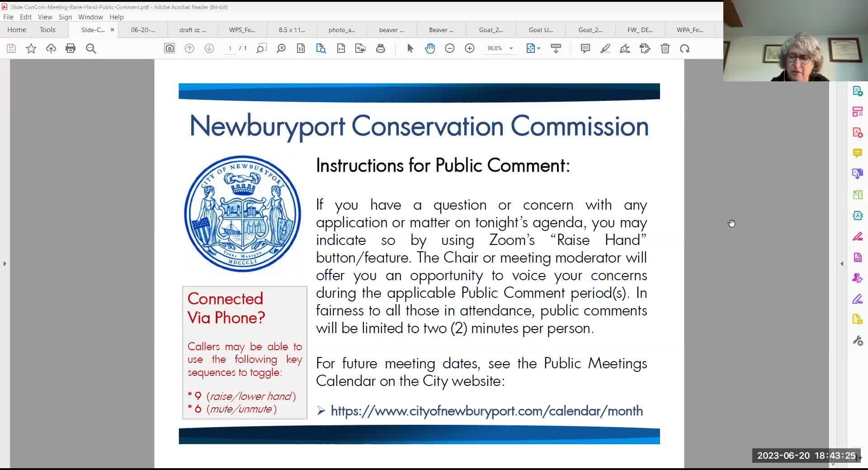Switch to the 8.5 x 11... document tab

click(292, 30)
